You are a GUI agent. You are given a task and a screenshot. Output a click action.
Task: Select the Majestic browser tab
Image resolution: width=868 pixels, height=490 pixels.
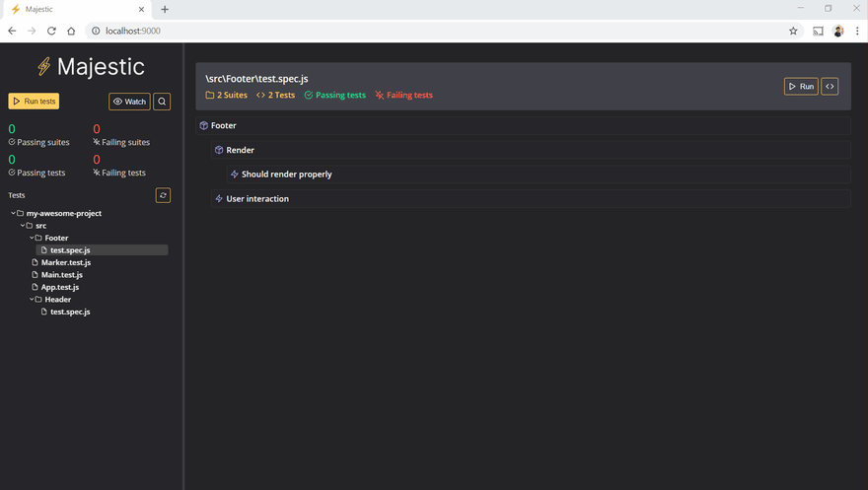tap(78, 10)
